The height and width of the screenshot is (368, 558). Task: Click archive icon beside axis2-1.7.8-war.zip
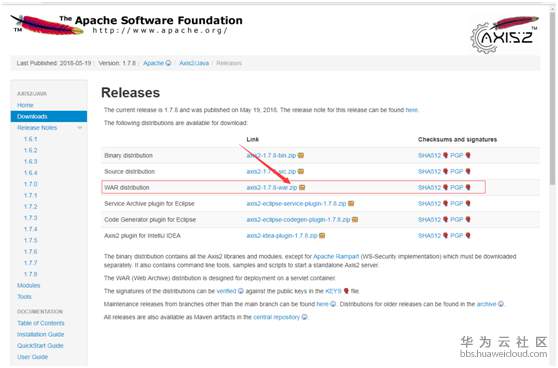click(x=302, y=188)
